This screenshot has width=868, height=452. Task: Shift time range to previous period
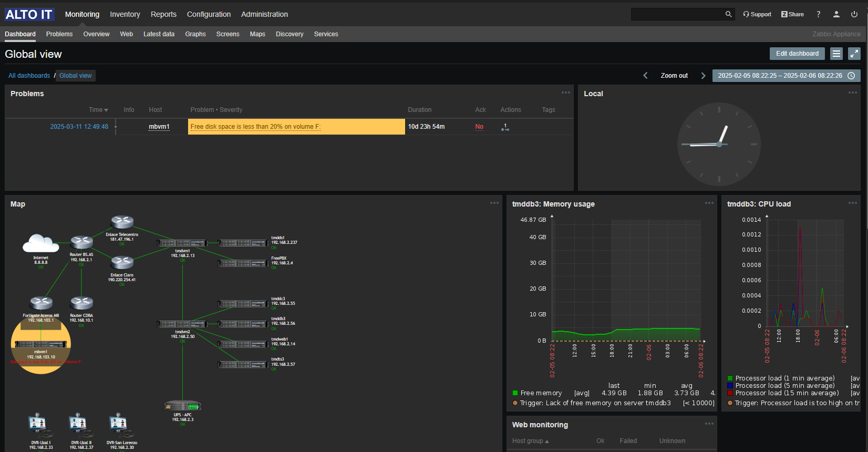pyautogui.click(x=645, y=76)
